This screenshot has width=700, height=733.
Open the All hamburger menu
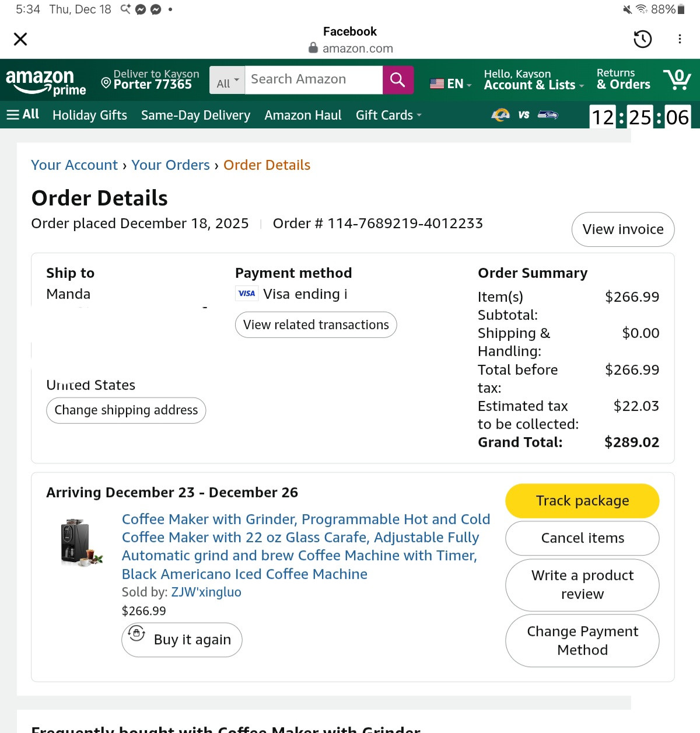tap(23, 114)
